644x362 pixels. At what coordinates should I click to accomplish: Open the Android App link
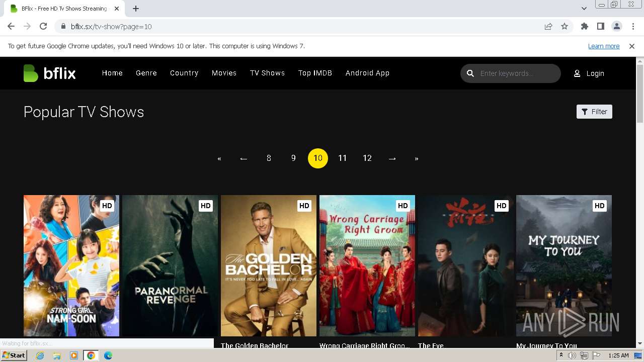click(367, 73)
